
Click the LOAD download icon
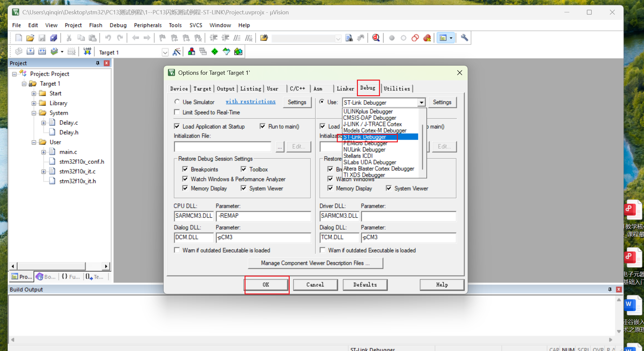coord(87,52)
